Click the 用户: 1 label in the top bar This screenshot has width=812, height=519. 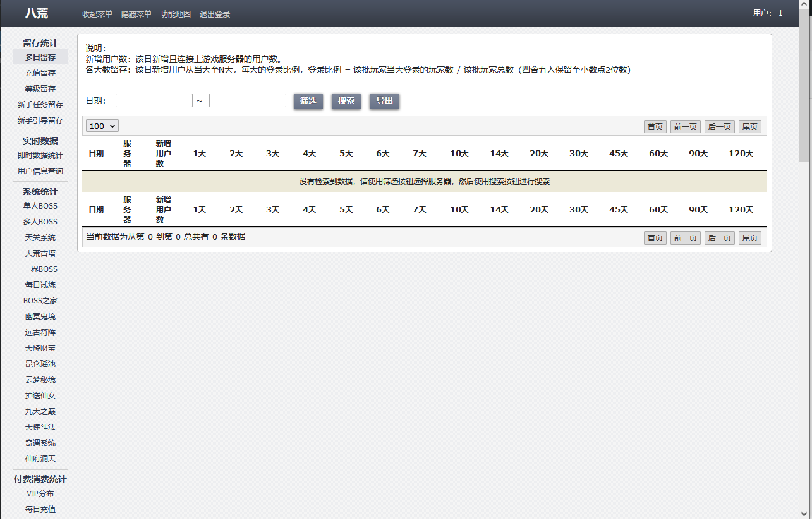click(x=768, y=13)
